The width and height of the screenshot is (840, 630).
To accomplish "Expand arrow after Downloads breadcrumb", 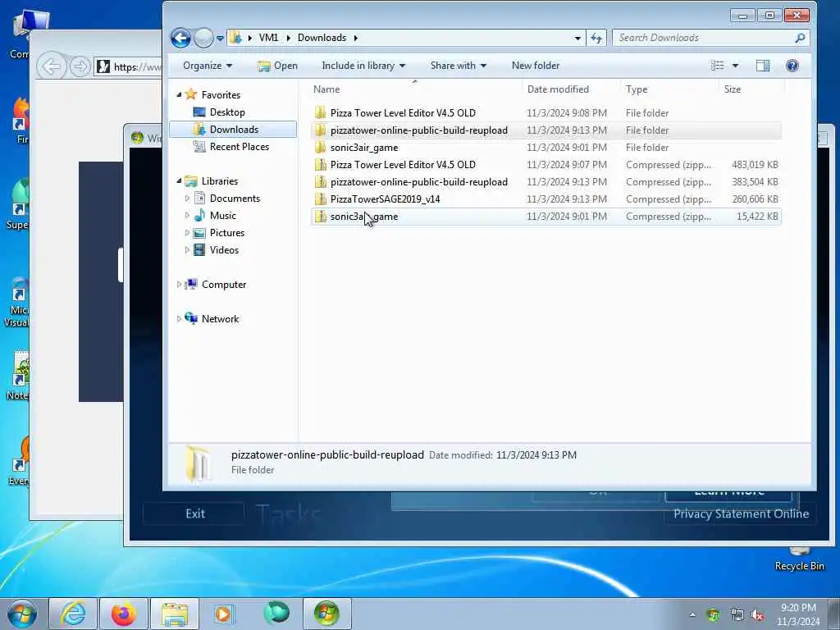I will pyautogui.click(x=356, y=38).
